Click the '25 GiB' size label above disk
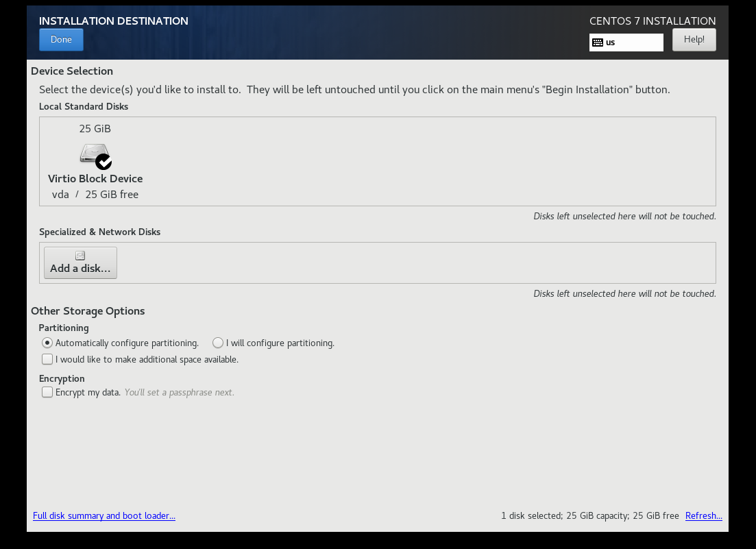Image resolution: width=756 pixels, height=549 pixels. tap(95, 129)
